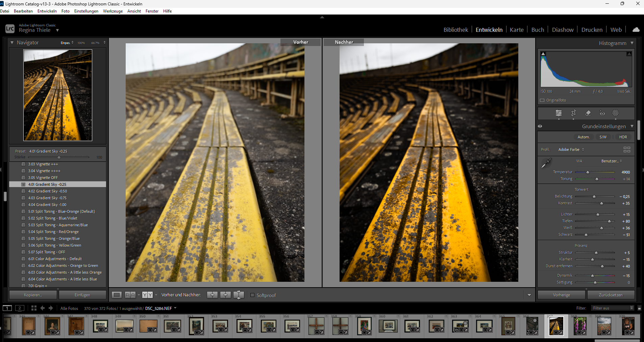
Task: Switch to single Loupe view mode
Action: [117, 295]
